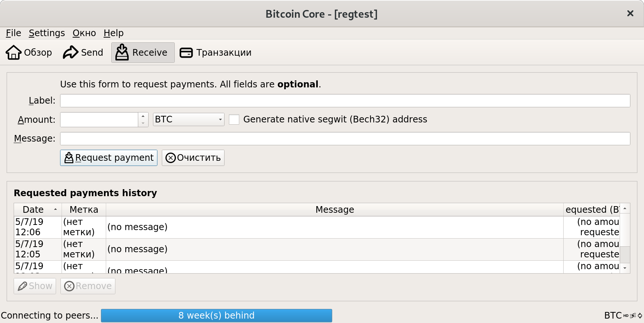The image size is (644, 323).
Task: Select the Receive toolbar tab
Action: pyautogui.click(x=143, y=52)
